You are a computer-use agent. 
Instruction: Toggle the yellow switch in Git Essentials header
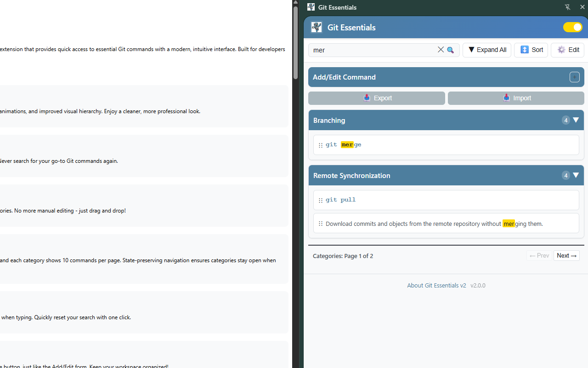(x=573, y=27)
